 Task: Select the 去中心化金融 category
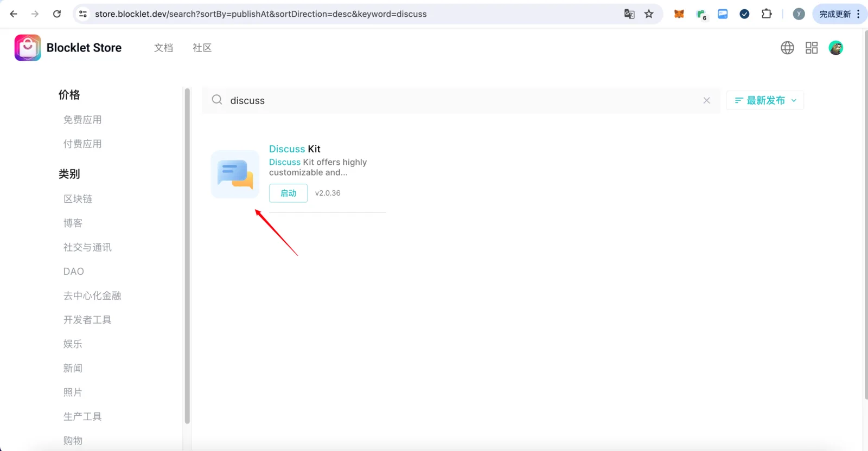[92, 295]
